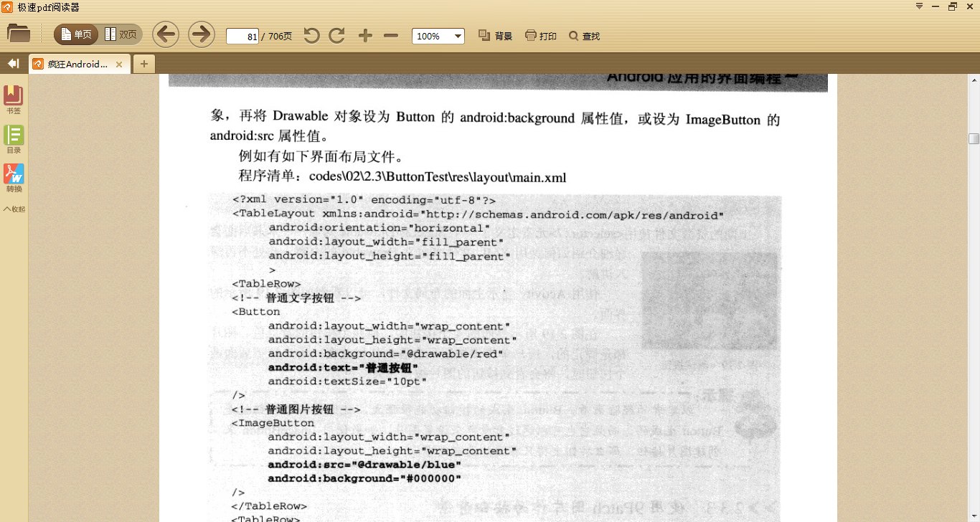The width and height of the screenshot is (980, 522).
Task: Restore down the PDF reader window
Action: click(953, 6)
